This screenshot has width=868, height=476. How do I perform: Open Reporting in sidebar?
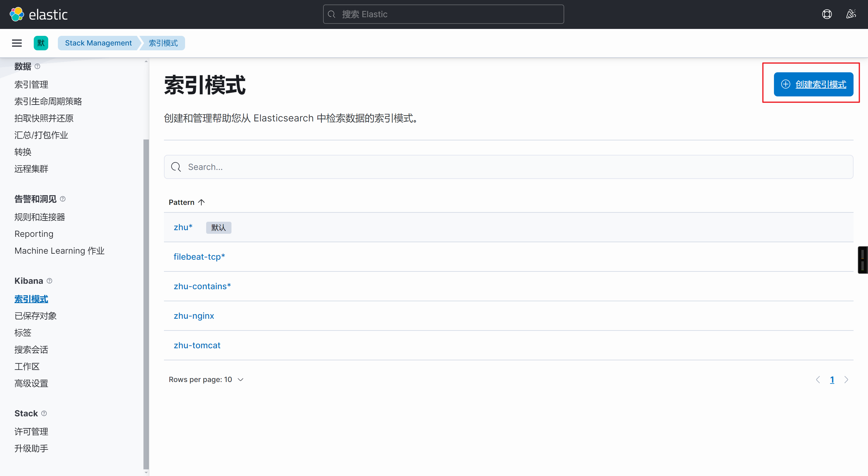click(34, 234)
